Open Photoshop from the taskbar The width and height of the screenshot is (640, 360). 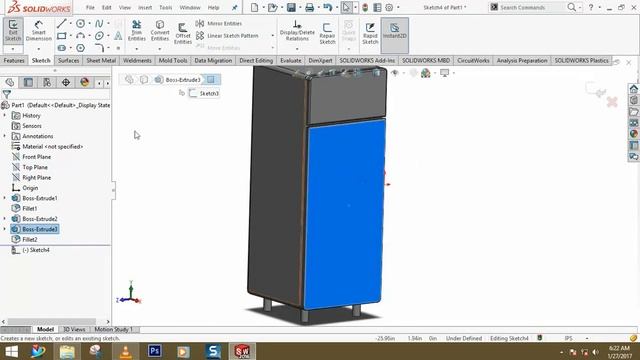(154, 351)
